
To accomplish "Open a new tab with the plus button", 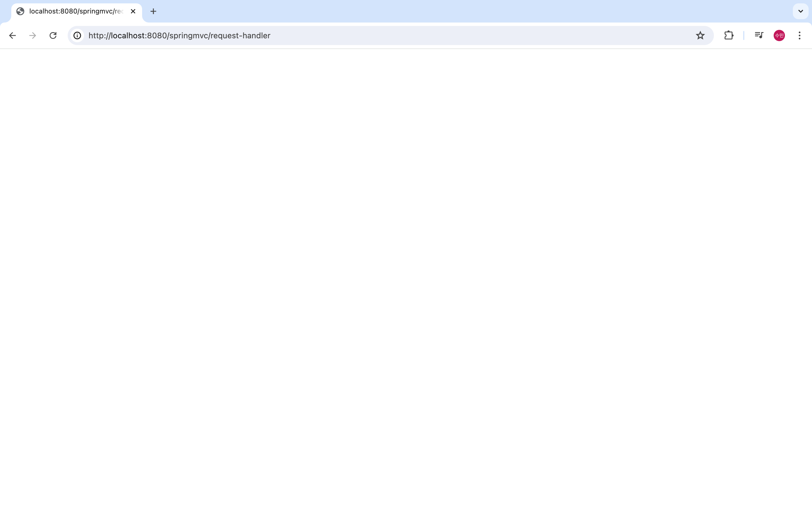I will click(x=153, y=11).
